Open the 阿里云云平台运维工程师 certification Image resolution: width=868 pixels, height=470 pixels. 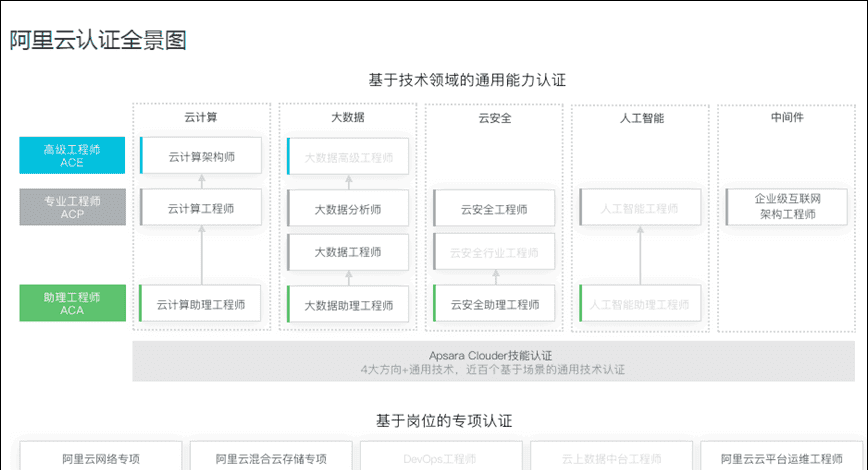782,458
